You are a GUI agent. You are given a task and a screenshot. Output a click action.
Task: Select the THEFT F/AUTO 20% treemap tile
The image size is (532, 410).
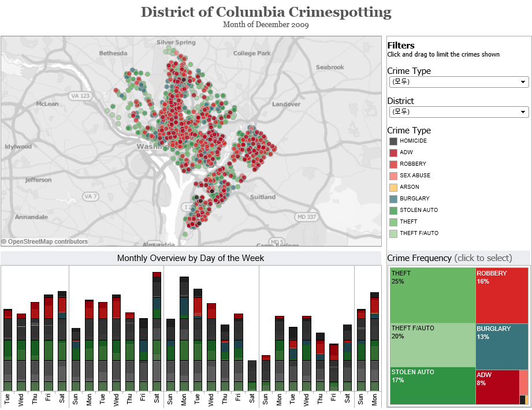tap(432, 345)
